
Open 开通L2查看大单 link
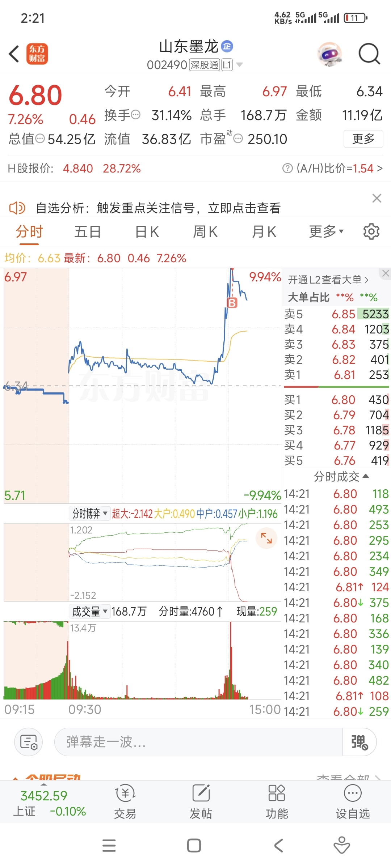(328, 280)
